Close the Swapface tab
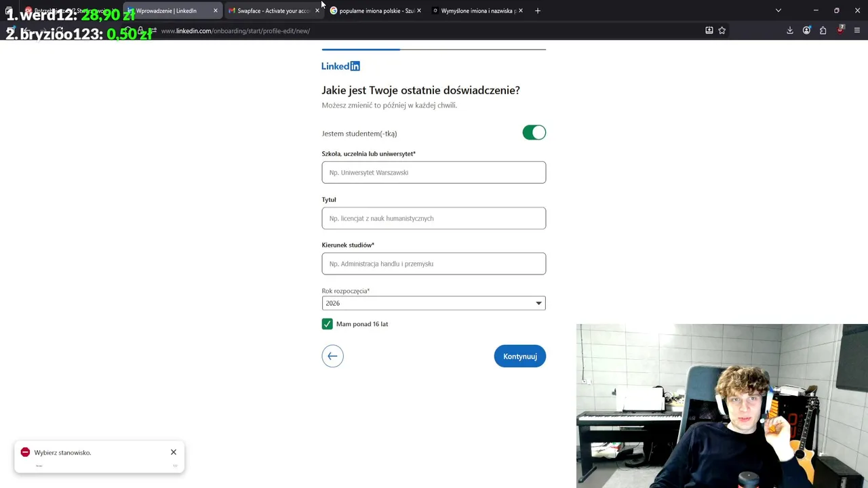 pyautogui.click(x=317, y=11)
